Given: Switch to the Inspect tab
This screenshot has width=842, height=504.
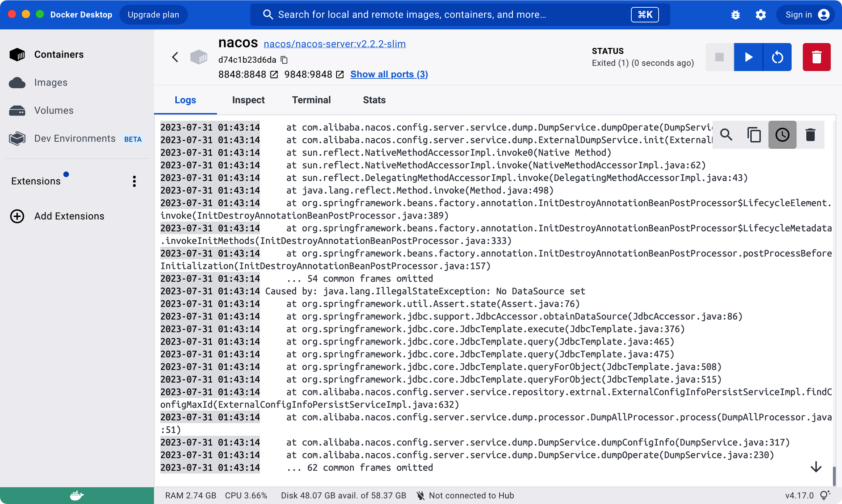Looking at the screenshot, I should tap(248, 100).
